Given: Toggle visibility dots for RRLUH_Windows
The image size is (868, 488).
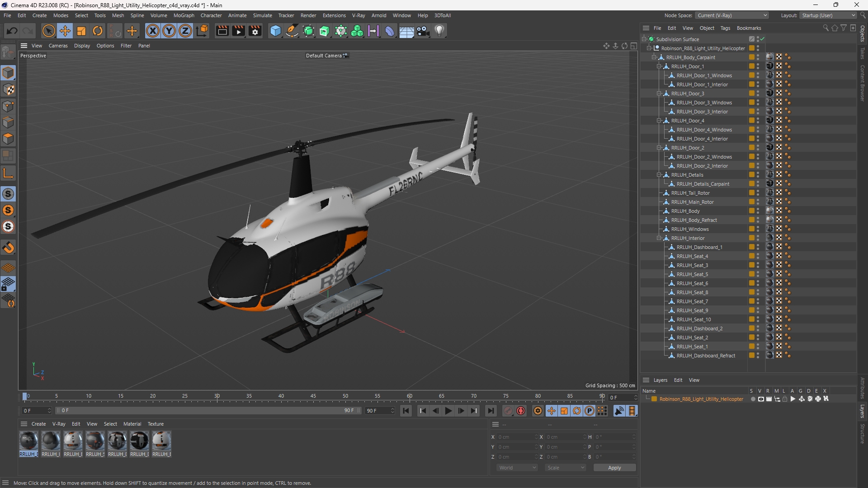Looking at the screenshot, I should (758, 229).
